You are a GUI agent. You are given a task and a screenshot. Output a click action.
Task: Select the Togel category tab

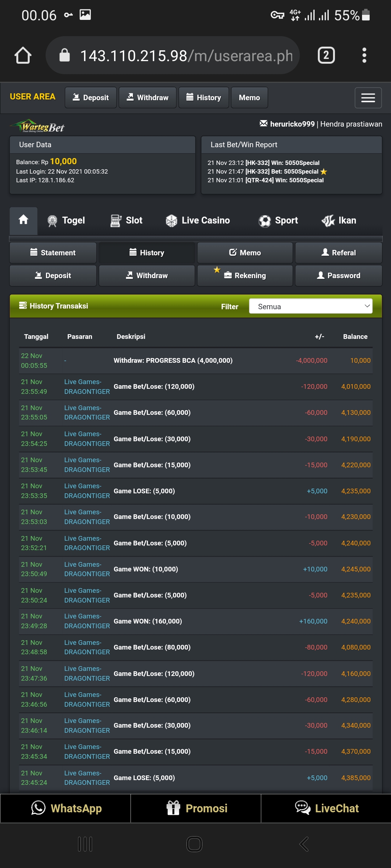(x=66, y=220)
